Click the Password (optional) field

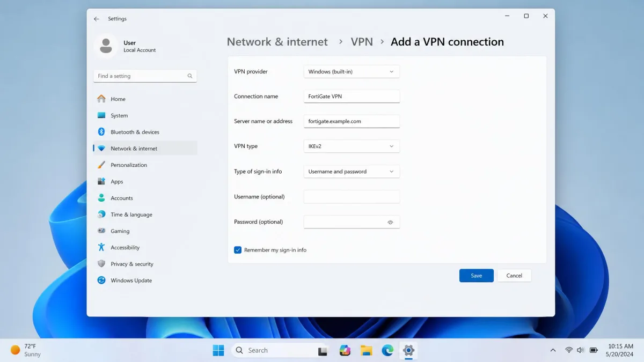(x=352, y=222)
